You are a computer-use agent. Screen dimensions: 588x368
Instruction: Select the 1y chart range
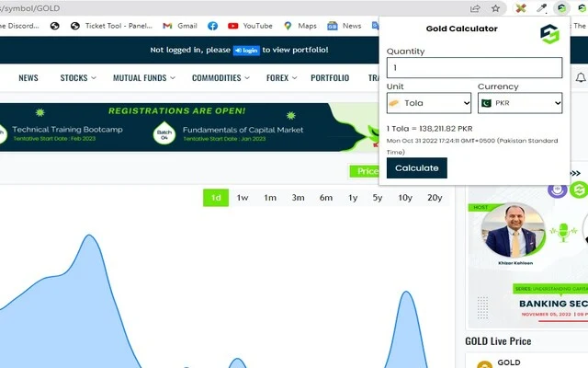coord(353,198)
